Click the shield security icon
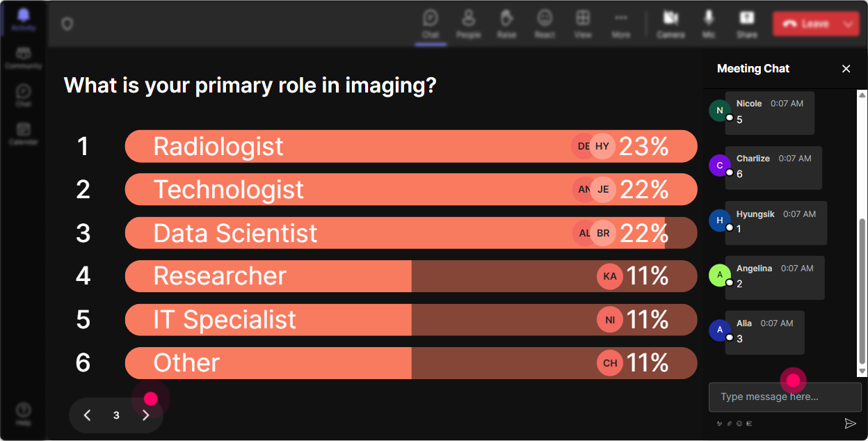 point(67,24)
